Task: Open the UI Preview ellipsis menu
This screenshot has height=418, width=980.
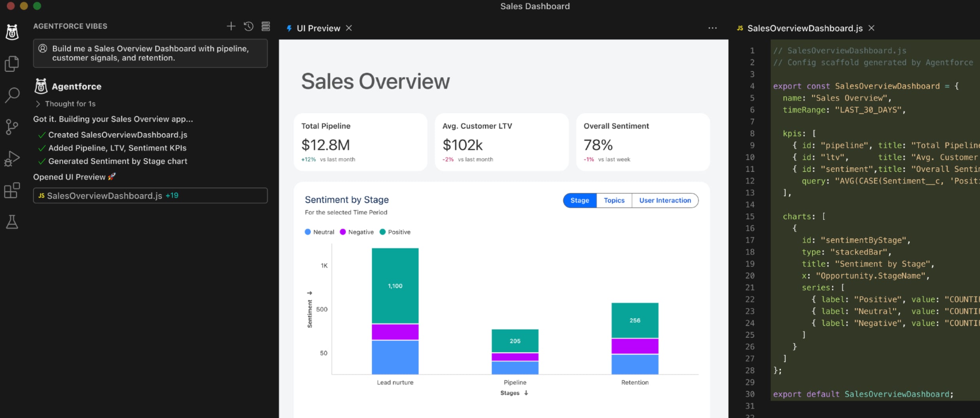Action: [712, 28]
